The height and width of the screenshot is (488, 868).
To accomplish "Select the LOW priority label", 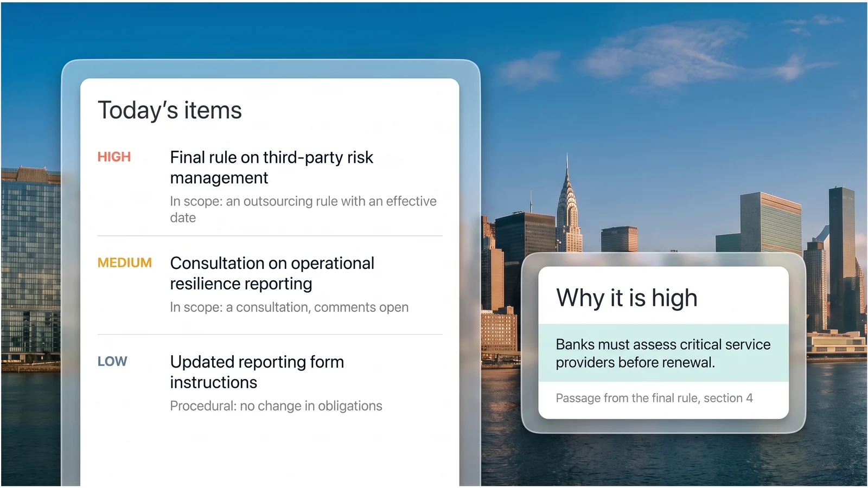I will 112,362.
